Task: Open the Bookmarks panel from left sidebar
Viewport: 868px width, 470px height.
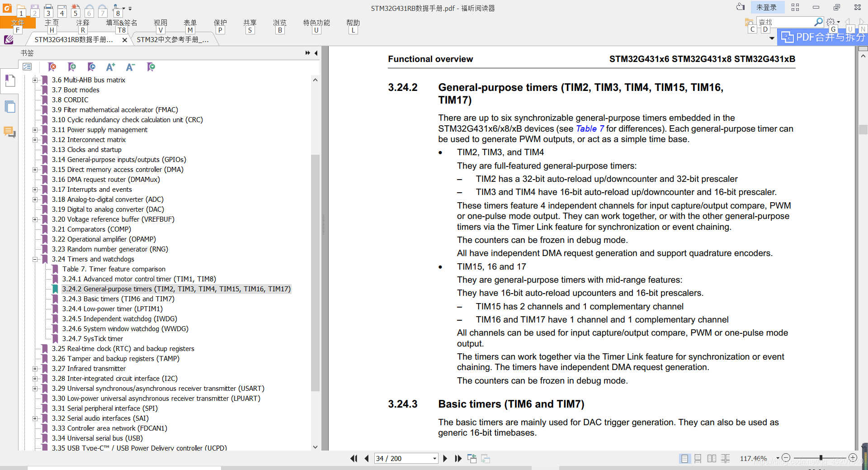Action: click(x=9, y=81)
